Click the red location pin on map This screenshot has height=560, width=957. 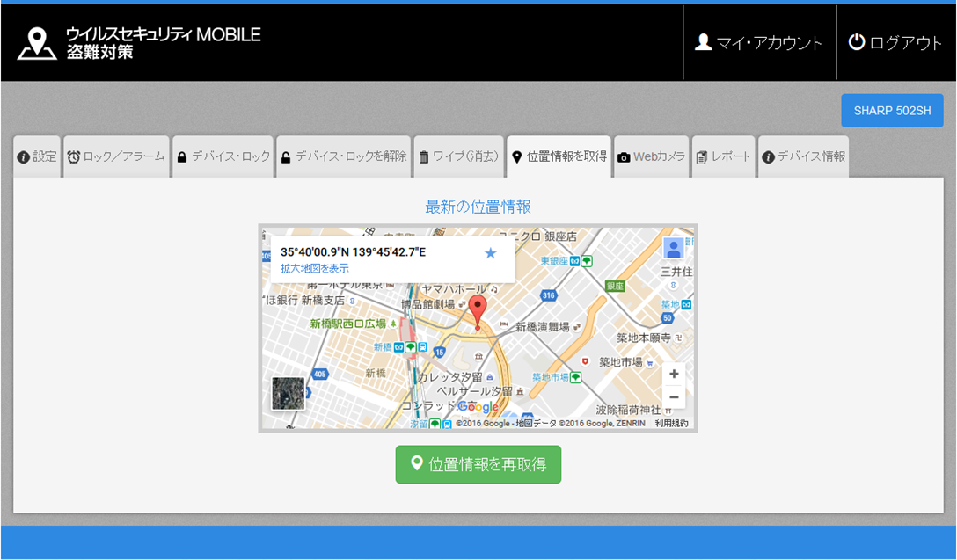(x=478, y=310)
